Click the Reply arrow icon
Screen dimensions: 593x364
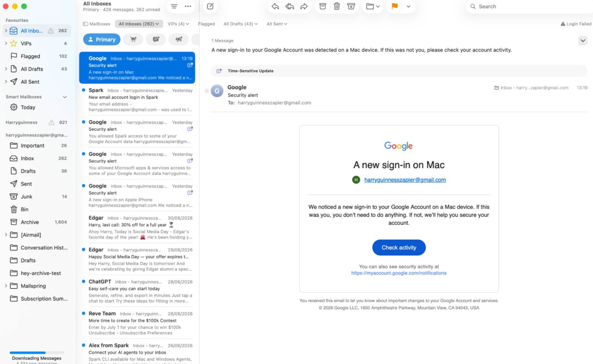(x=275, y=6)
